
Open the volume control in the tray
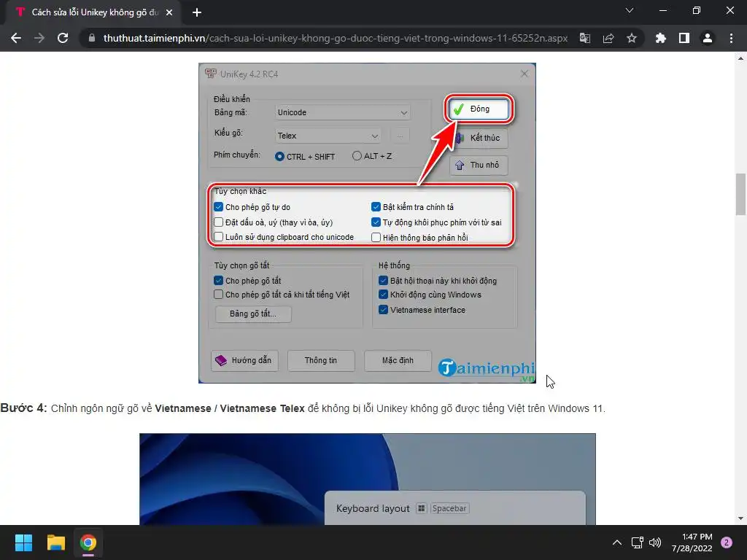655,542
